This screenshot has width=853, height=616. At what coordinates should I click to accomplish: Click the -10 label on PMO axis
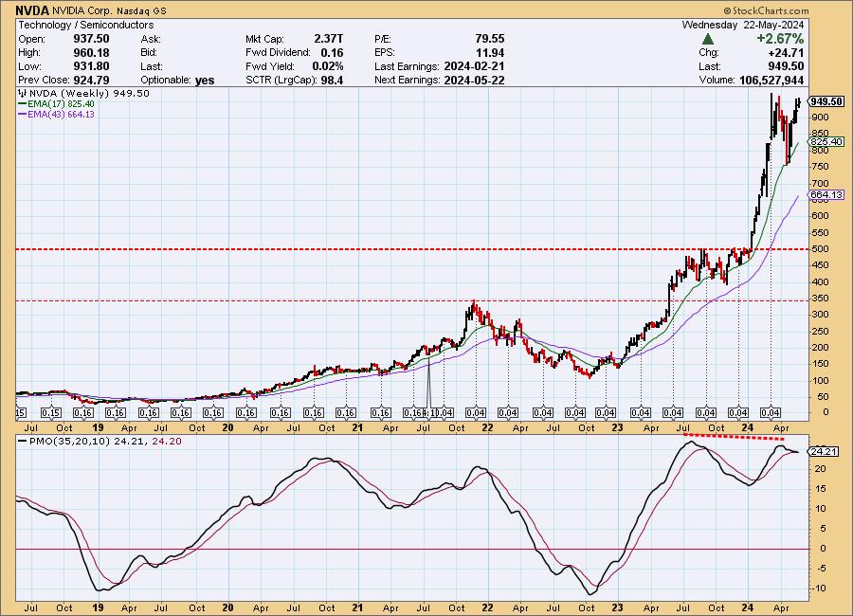[x=819, y=589]
